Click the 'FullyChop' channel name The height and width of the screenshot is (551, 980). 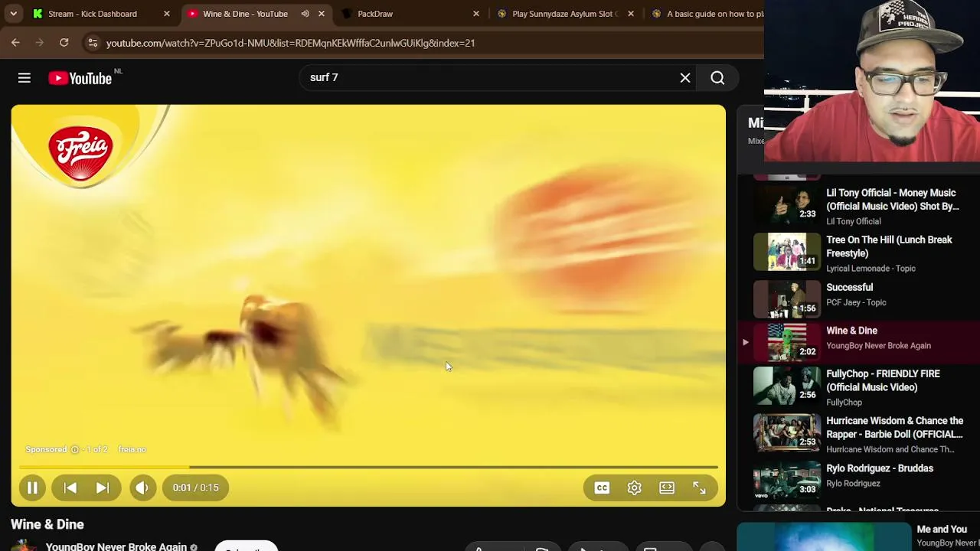tap(844, 403)
